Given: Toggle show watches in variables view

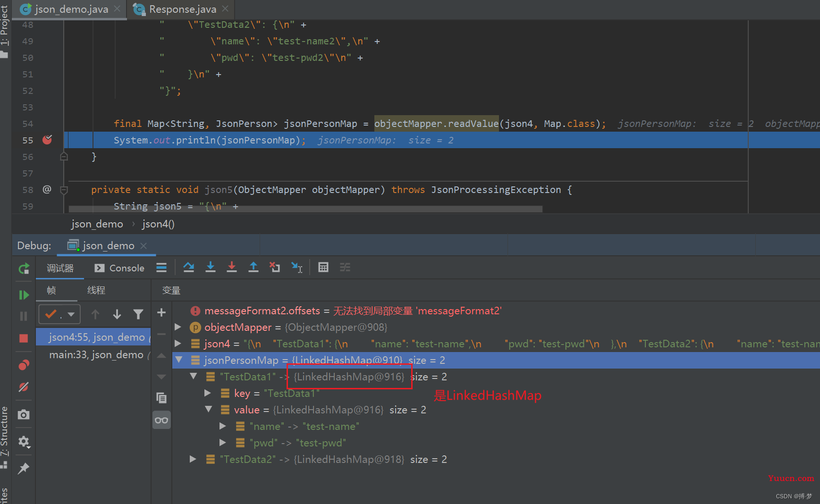Looking at the screenshot, I should coord(161,420).
